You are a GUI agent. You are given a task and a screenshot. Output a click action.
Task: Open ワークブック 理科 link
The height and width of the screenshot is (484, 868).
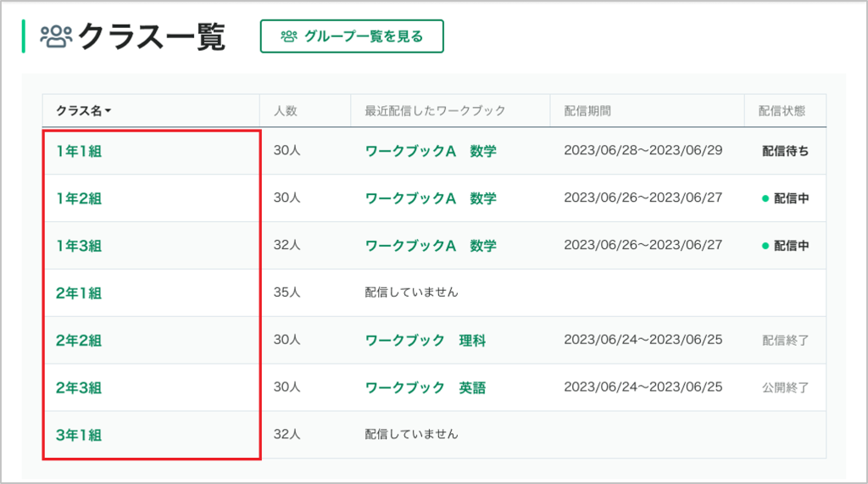click(x=426, y=341)
